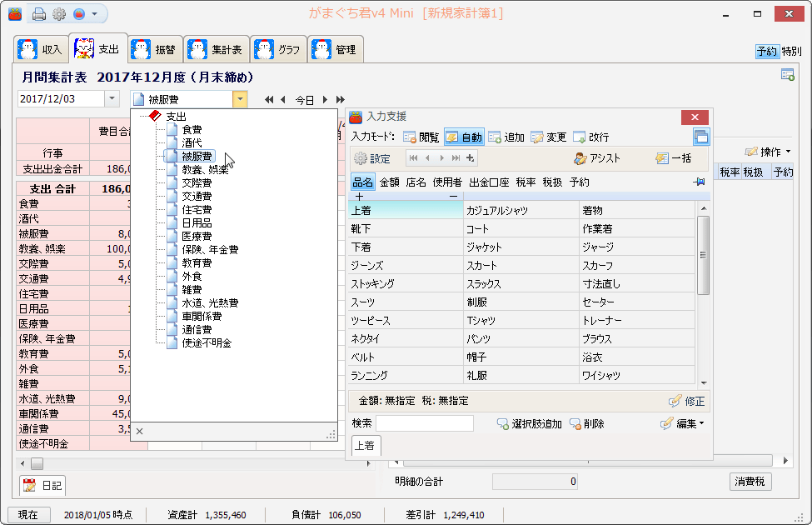Click the pin icon in 入力支援
Image resolution: width=812 pixels, height=525 pixels.
coord(699,182)
